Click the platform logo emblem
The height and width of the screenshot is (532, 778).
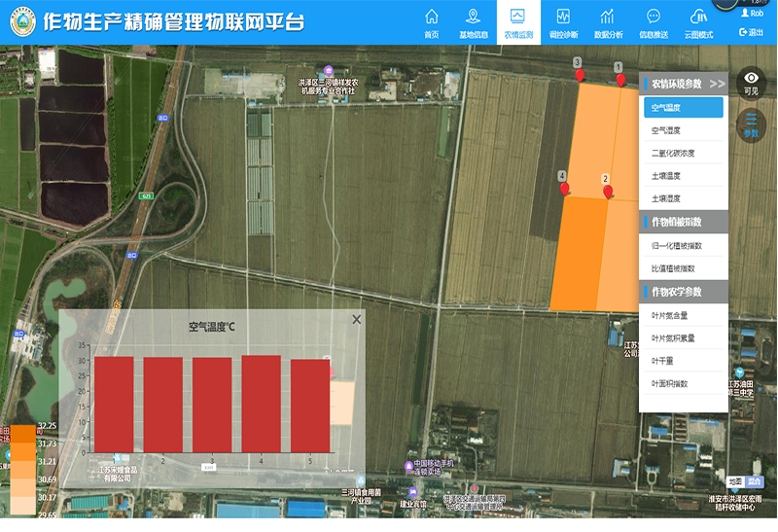(22, 21)
